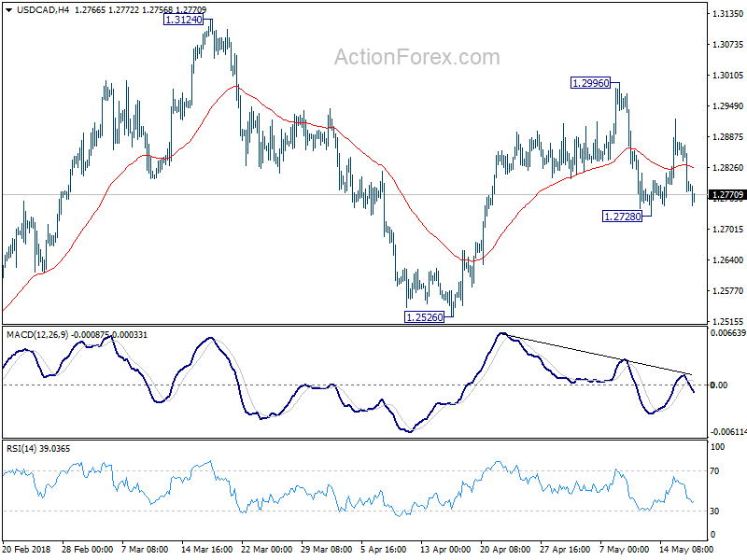747x560 pixels.
Task: Open the chart menu triangle beside USDCAD,H4
Action: point(8,9)
